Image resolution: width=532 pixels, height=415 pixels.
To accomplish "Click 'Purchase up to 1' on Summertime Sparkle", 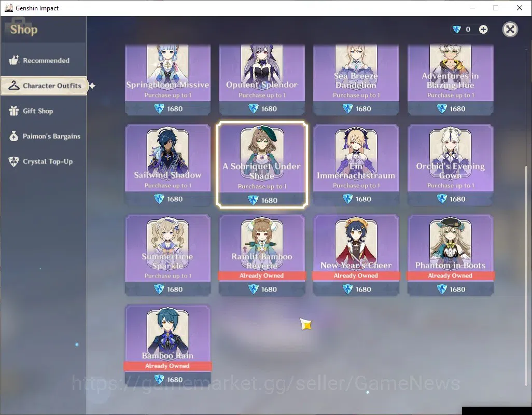I will click(168, 276).
